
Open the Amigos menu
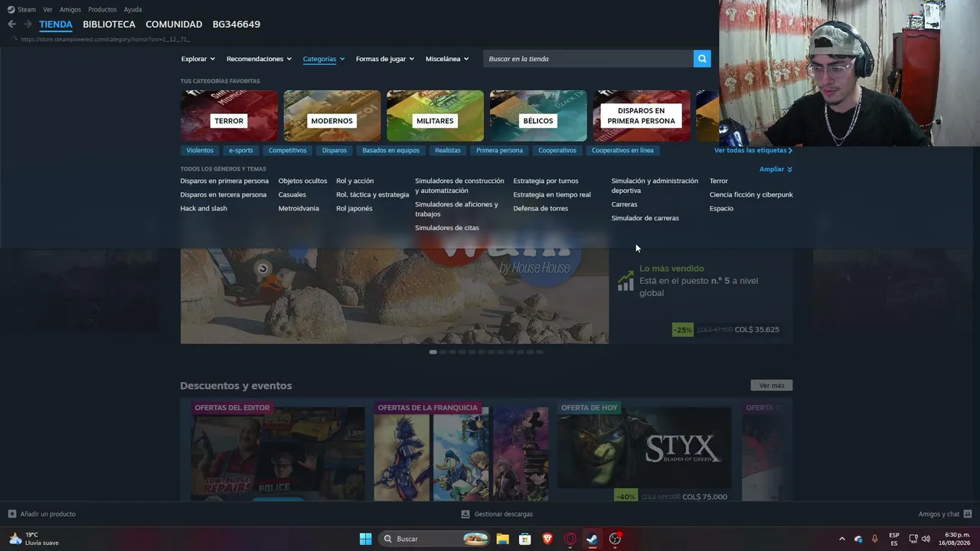point(70,9)
